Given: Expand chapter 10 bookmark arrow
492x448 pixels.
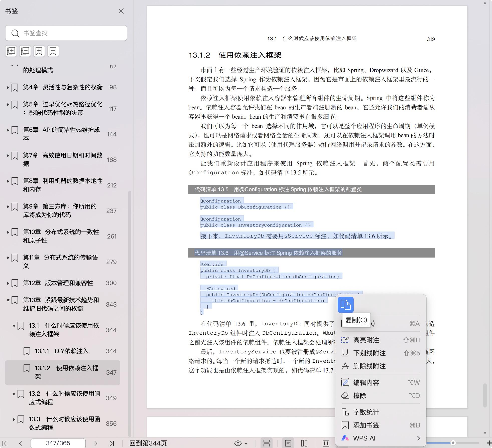Looking at the screenshot, I should (x=8, y=232).
